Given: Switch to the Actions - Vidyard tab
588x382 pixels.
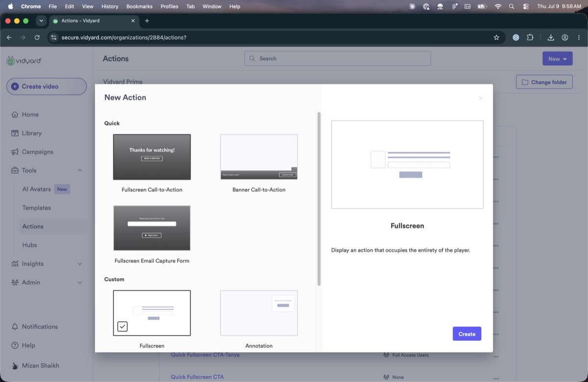Looking at the screenshot, I should coord(94,21).
